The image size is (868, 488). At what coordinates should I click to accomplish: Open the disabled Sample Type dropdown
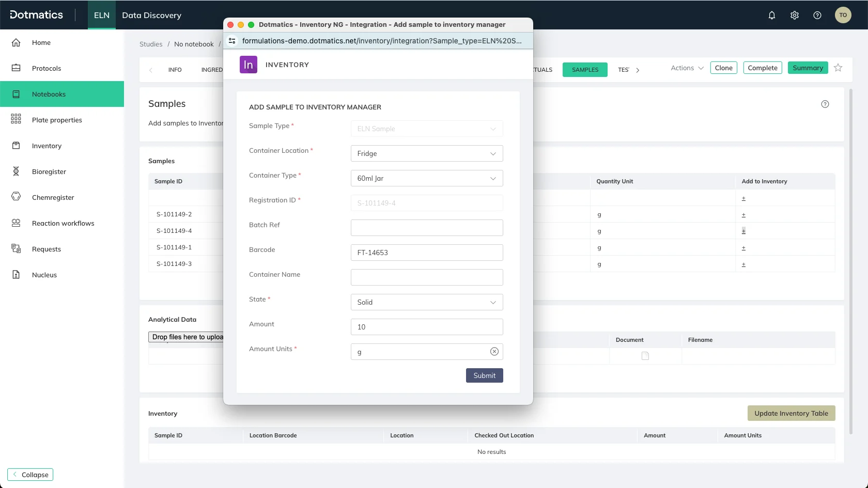[427, 129]
